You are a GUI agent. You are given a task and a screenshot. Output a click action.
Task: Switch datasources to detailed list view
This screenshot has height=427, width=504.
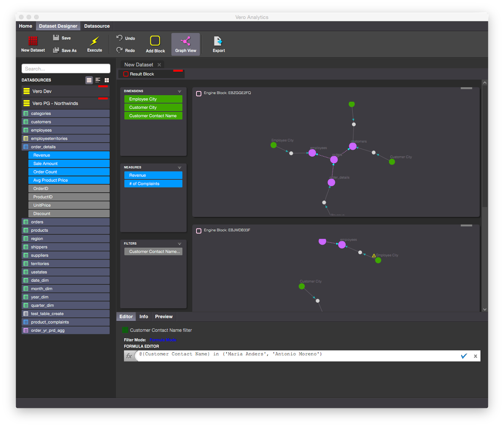point(98,80)
